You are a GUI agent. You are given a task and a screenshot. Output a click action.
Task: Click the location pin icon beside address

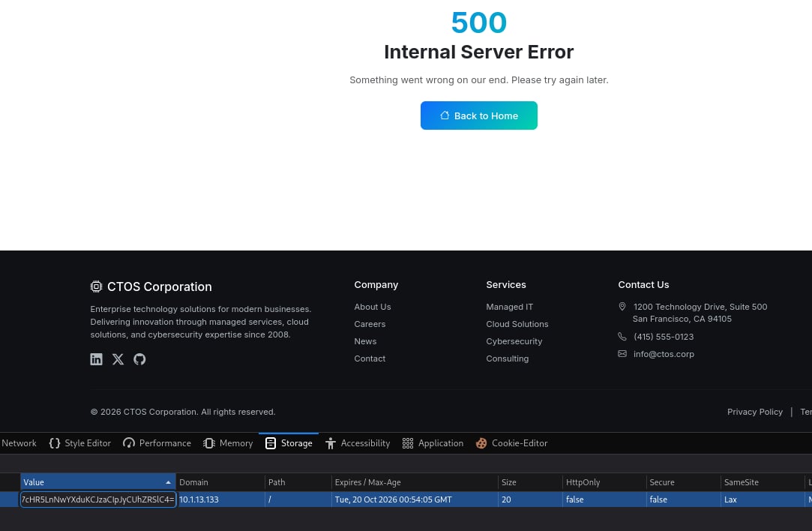tap(622, 307)
